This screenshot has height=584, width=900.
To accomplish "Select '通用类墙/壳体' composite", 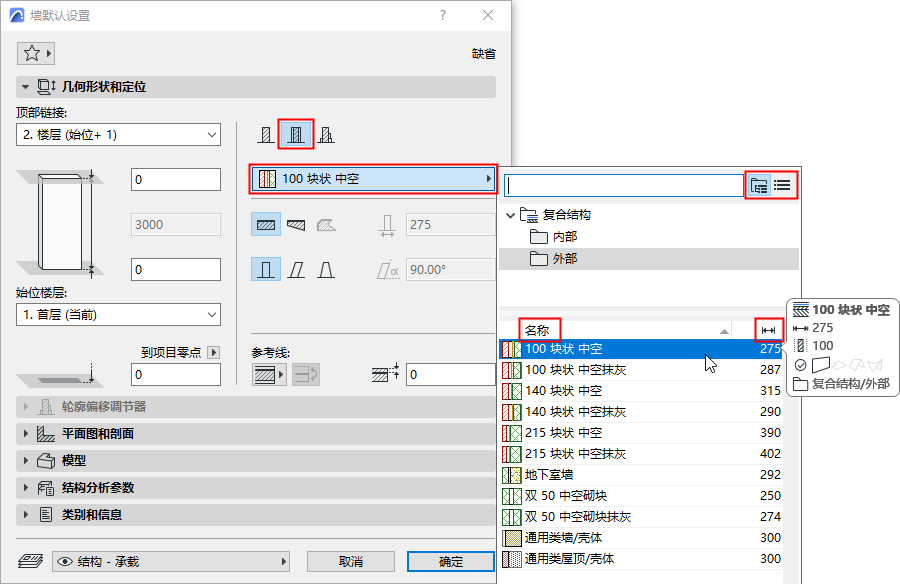I will 641,538.
